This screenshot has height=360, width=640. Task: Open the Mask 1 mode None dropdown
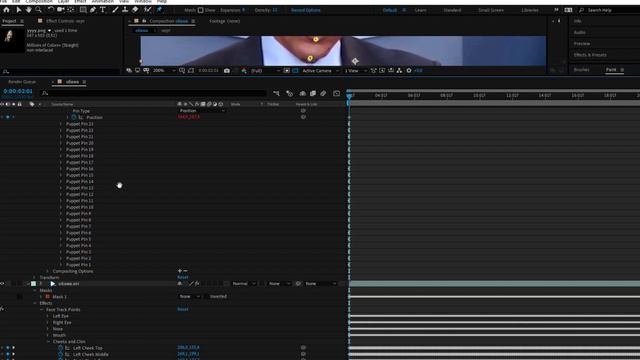click(x=189, y=296)
